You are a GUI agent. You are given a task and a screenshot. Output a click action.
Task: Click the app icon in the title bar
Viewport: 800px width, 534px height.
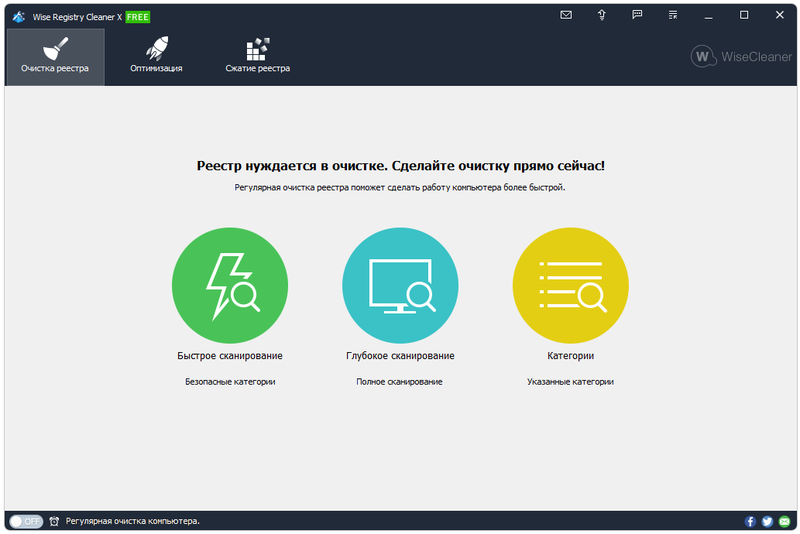point(19,17)
